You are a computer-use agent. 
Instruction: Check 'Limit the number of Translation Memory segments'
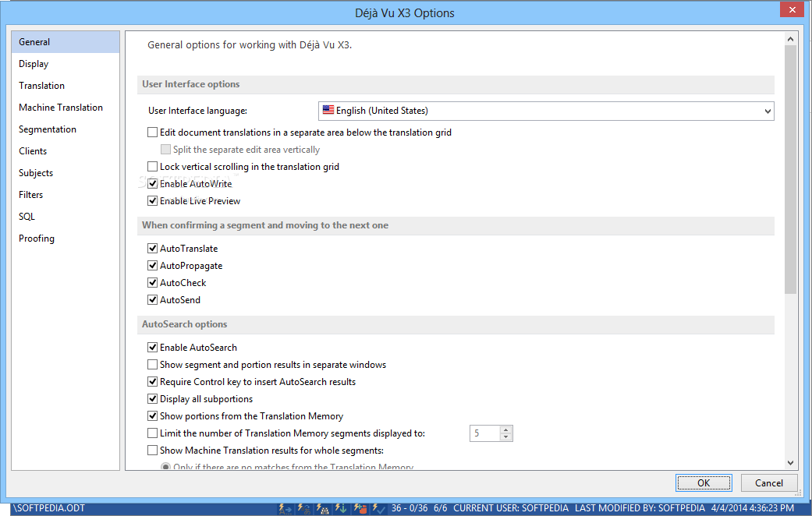coord(152,433)
